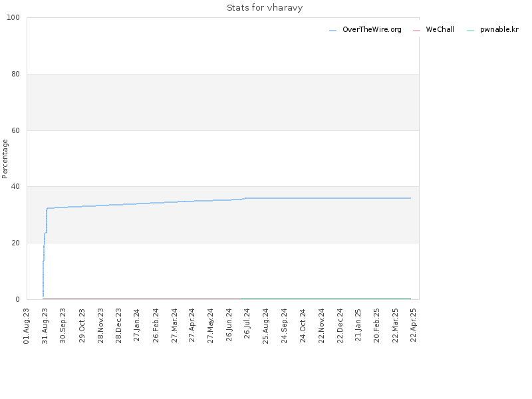Click the 27.Jan.24 date axis label

136,325
